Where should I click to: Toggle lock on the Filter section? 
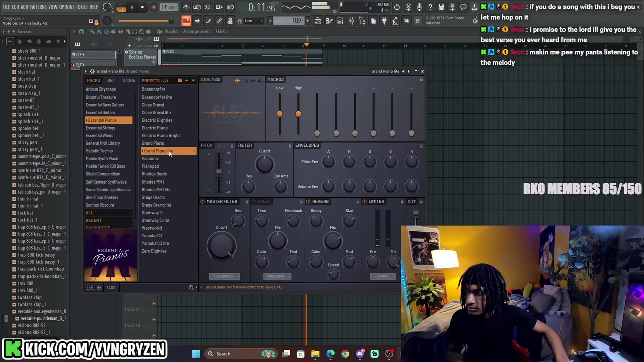point(290,146)
